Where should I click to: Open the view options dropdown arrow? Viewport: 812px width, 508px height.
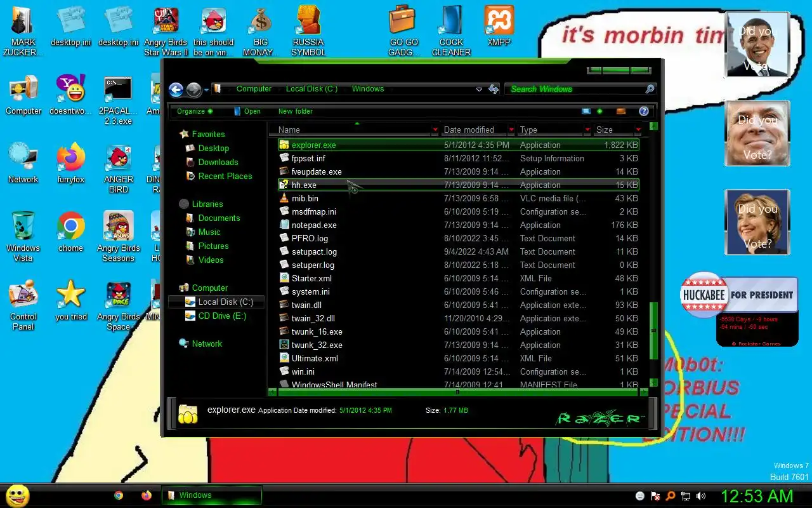point(599,111)
